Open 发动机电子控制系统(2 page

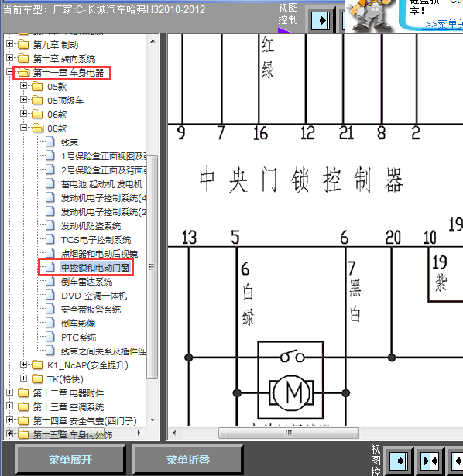pyautogui.click(x=103, y=212)
